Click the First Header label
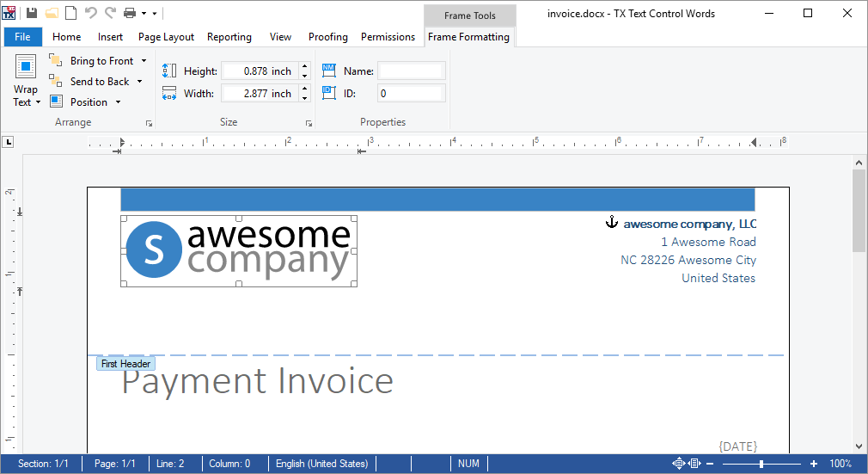 125,364
